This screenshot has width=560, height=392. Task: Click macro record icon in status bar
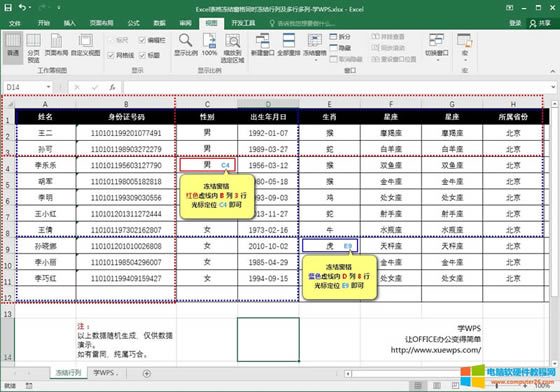tap(29, 386)
